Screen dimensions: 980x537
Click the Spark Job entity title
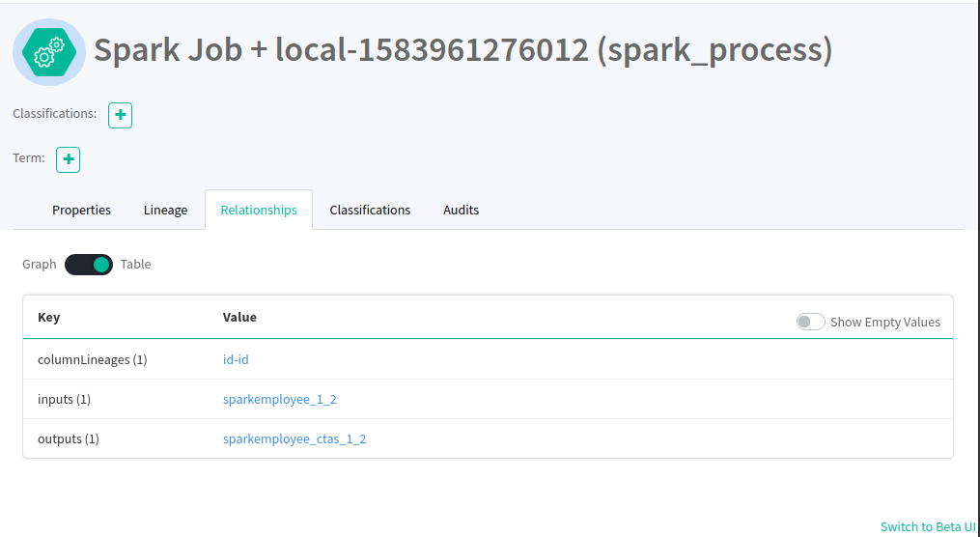click(463, 49)
